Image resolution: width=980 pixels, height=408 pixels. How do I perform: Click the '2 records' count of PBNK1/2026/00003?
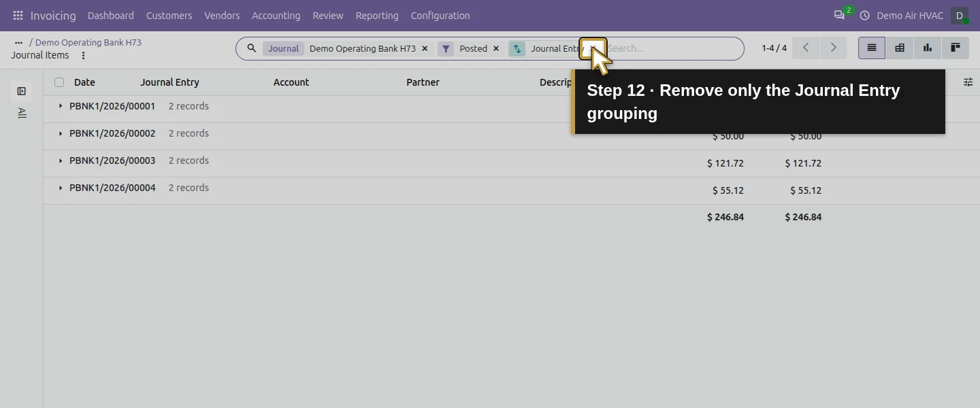click(x=189, y=160)
